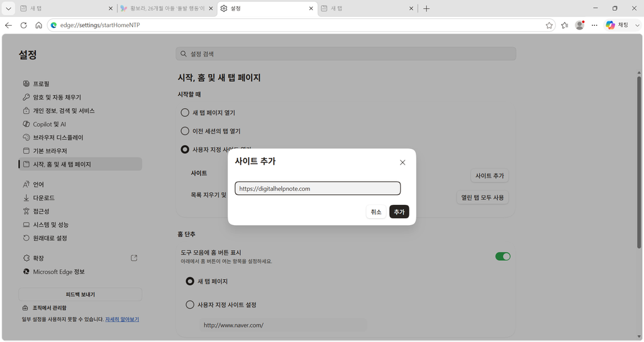644x342 pixels.
Task: Select 사용자 지정 사이트 열기 radio option
Action: (x=185, y=150)
